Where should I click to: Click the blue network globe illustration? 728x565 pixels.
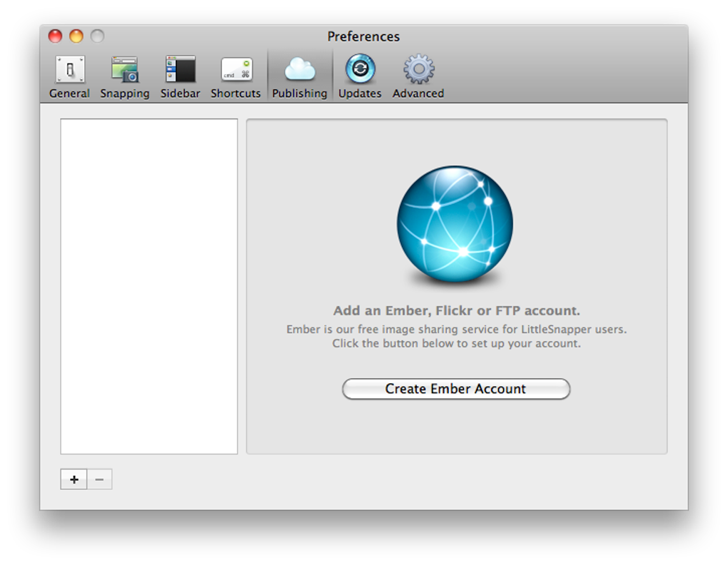click(x=455, y=225)
